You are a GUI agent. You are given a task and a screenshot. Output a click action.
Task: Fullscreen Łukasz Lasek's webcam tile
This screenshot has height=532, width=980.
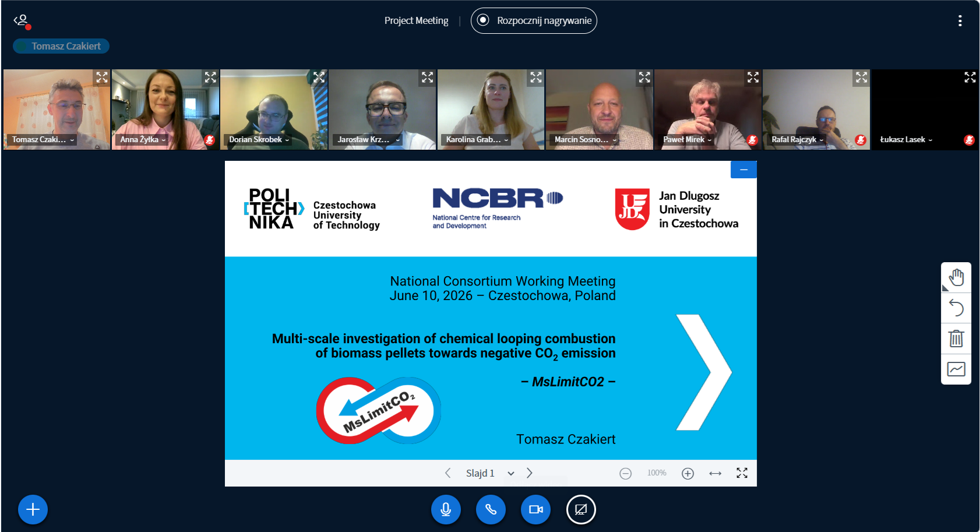click(x=970, y=77)
